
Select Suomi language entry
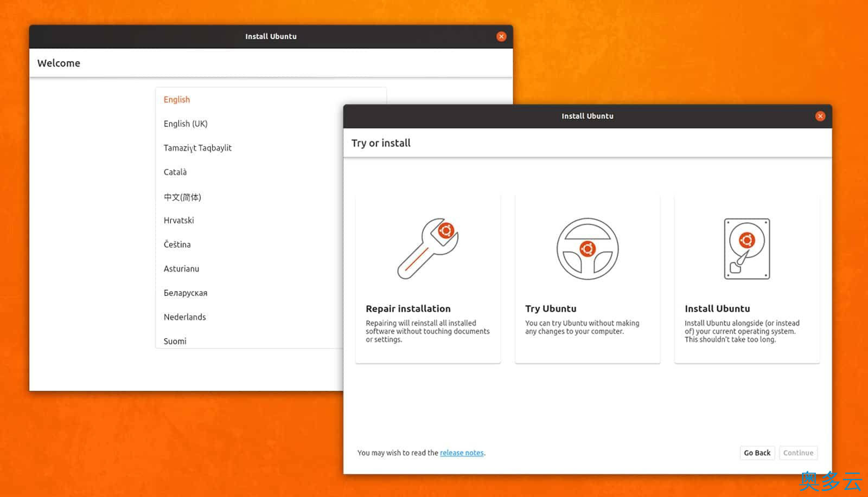(x=175, y=341)
